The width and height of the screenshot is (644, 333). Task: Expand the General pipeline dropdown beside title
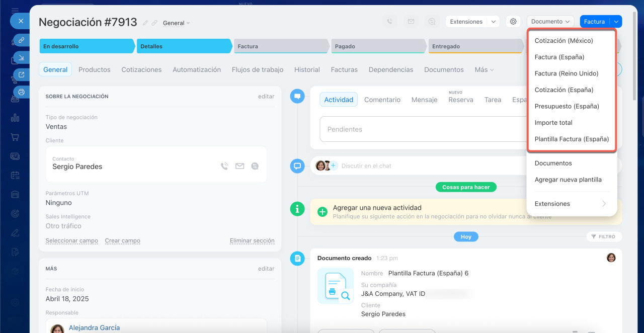[x=177, y=23]
